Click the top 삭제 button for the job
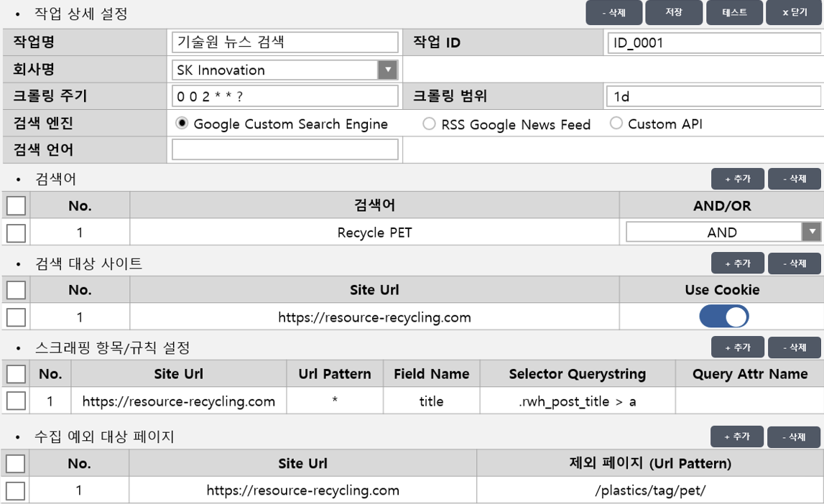This screenshot has width=824, height=504. 614,13
